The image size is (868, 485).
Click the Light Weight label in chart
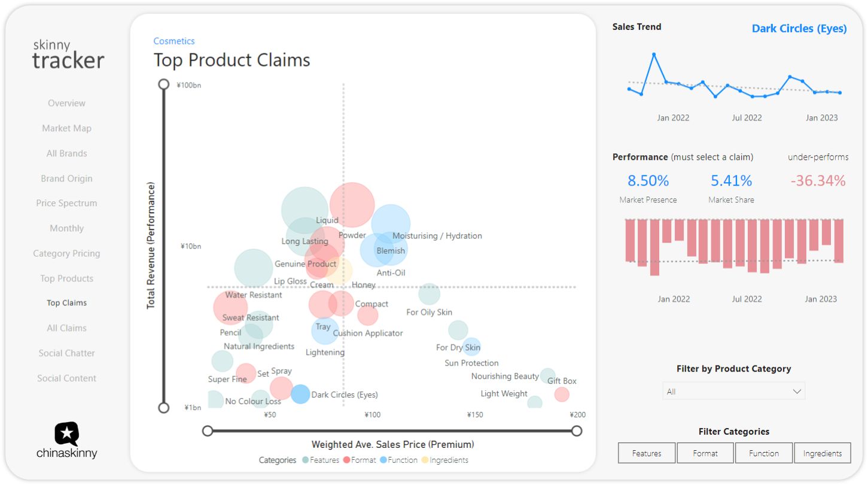click(504, 394)
